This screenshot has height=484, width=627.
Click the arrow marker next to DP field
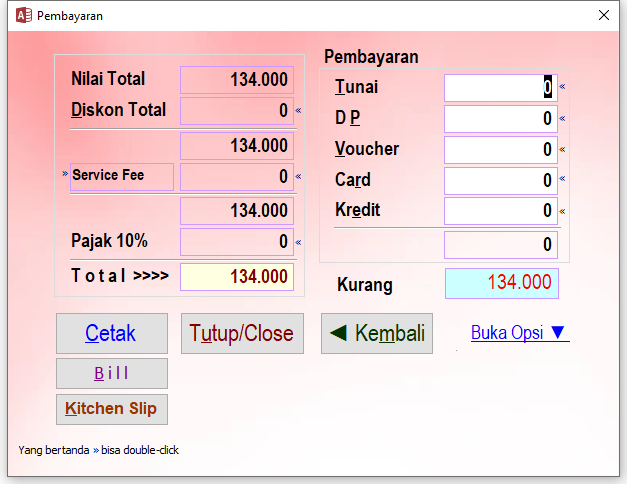[562, 118]
